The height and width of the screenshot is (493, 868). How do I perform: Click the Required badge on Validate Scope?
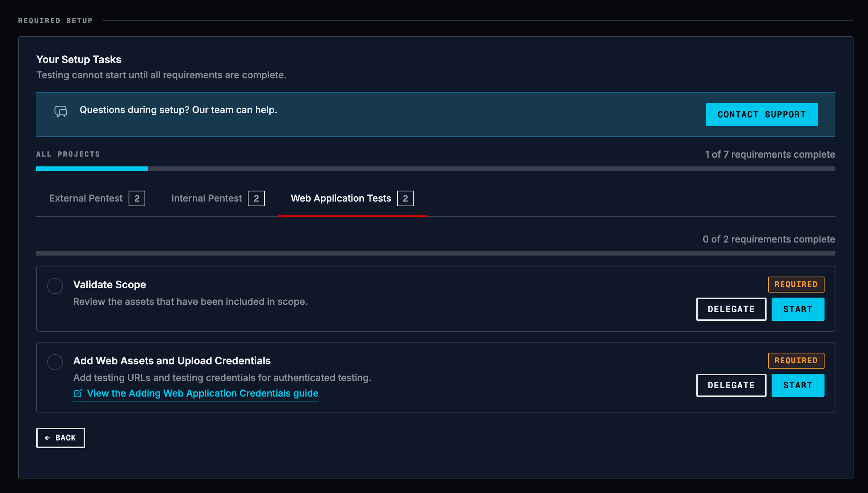[796, 284]
